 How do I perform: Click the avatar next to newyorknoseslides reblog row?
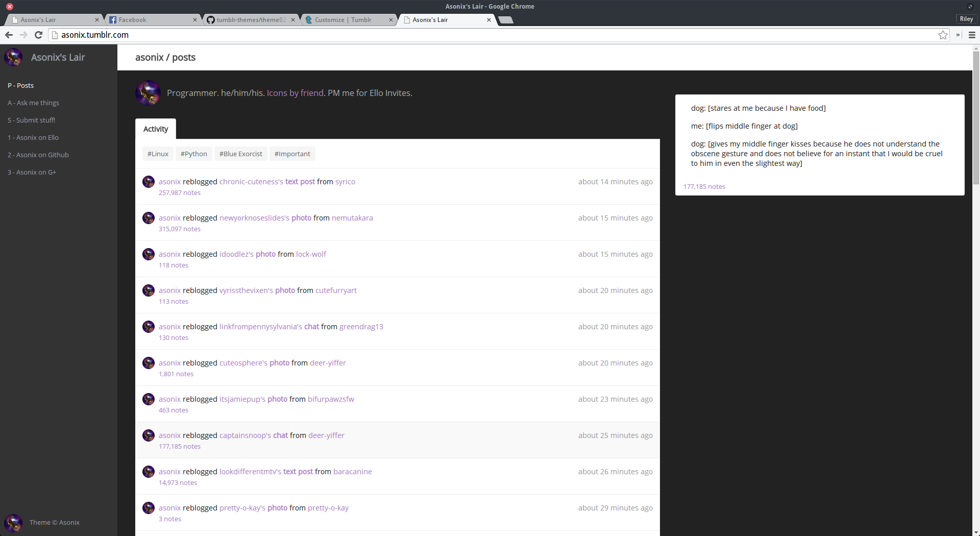149,218
